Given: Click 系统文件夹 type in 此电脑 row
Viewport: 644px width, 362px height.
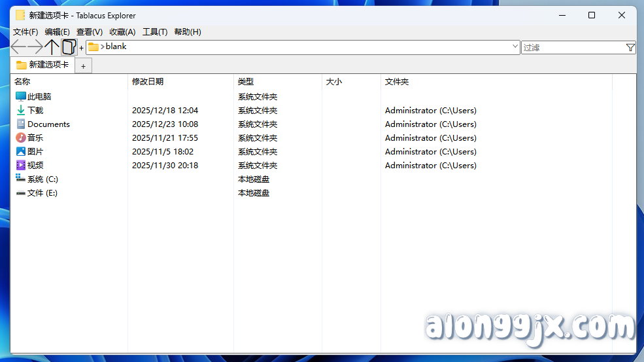Looking at the screenshot, I should pyautogui.click(x=258, y=97).
